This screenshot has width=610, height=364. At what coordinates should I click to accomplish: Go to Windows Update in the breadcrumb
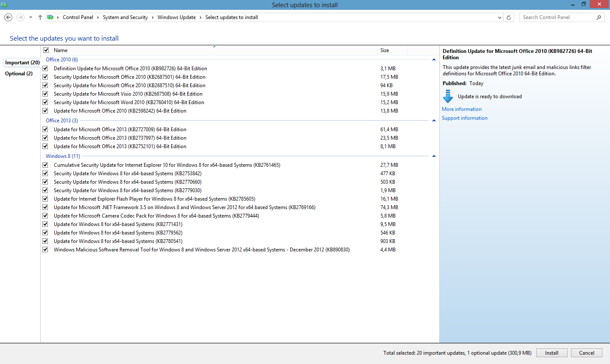(177, 17)
